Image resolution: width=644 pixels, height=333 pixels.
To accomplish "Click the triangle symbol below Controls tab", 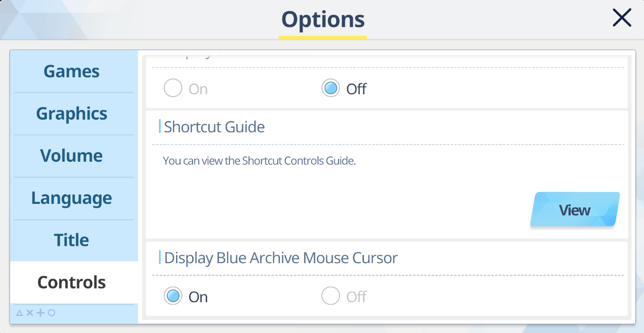I will point(20,313).
